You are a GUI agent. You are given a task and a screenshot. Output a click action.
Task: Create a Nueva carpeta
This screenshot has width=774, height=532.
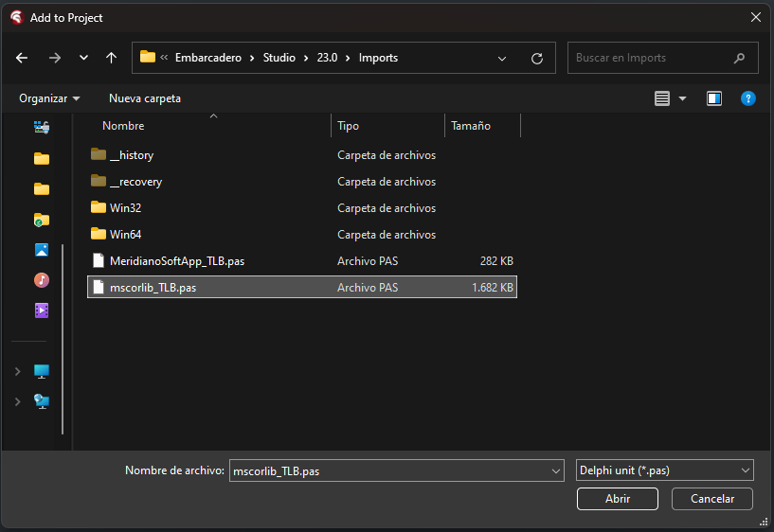145,98
